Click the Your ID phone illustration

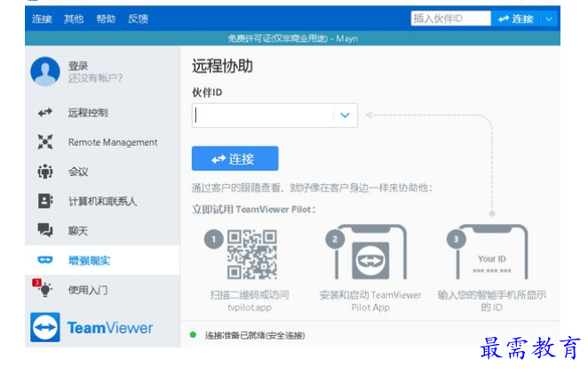(x=492, y=252)
